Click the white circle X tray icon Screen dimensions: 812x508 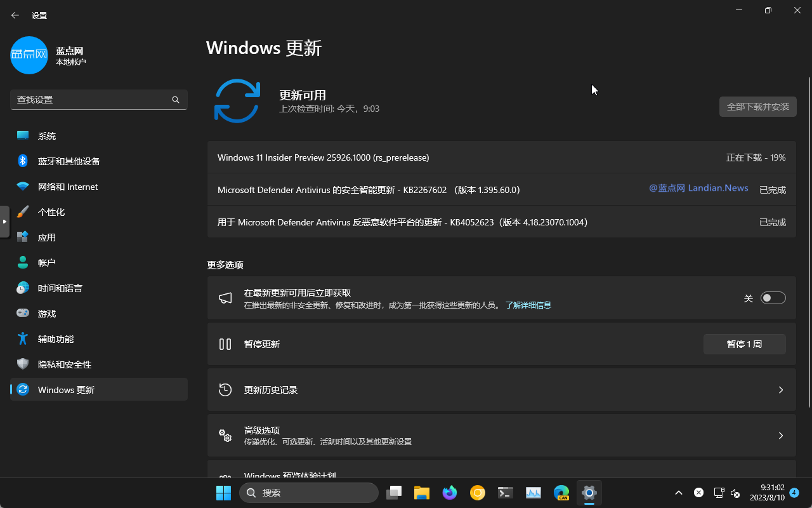click(698, 493)
